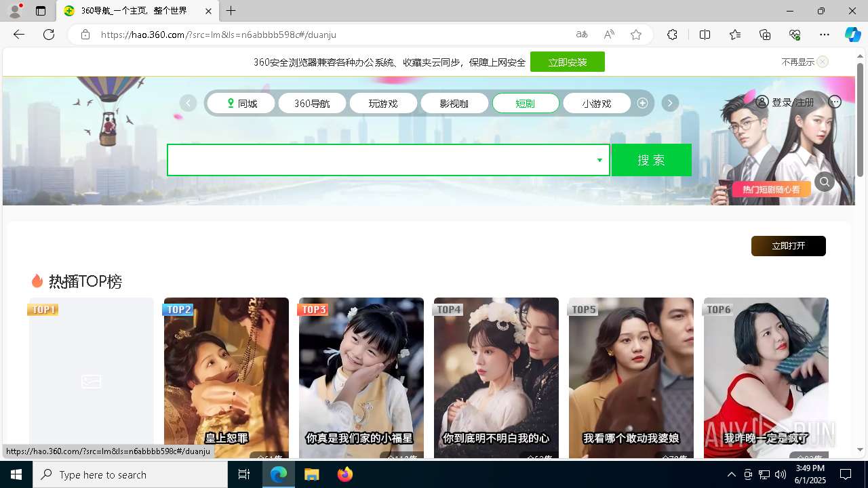Open TOP1 placeholder thumbnail

91,378
